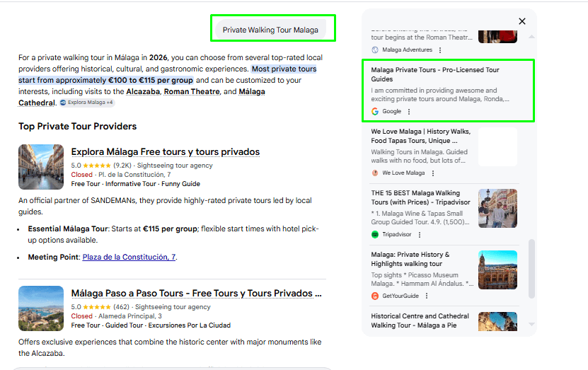The width and height of the screenshot is (588, 370).
Task: Open three-dot menu beside Malaga Adventures
Action: (x=440, y=50)
